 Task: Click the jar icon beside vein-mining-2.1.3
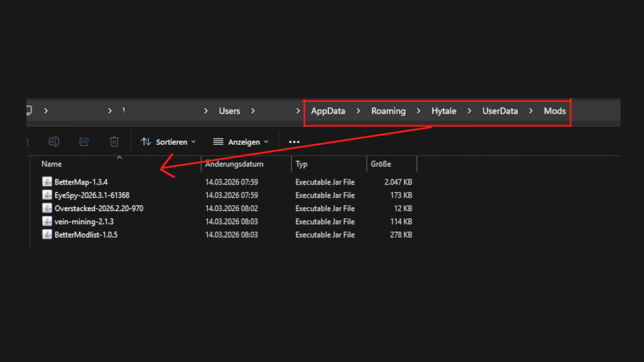[x=47, y=222]
